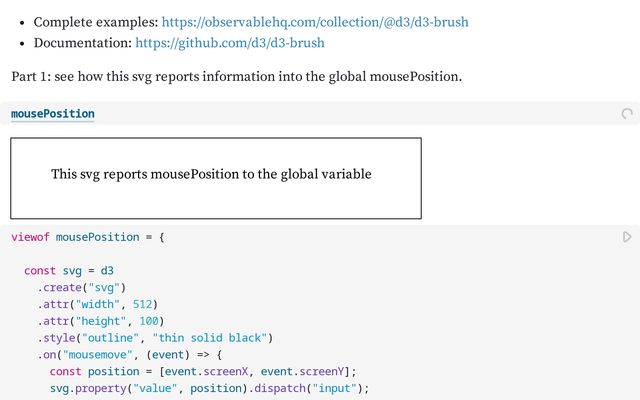Click the mousePosition cell refresh spinner icon
This screenshot has height=400, width=640.
[627, 114]
